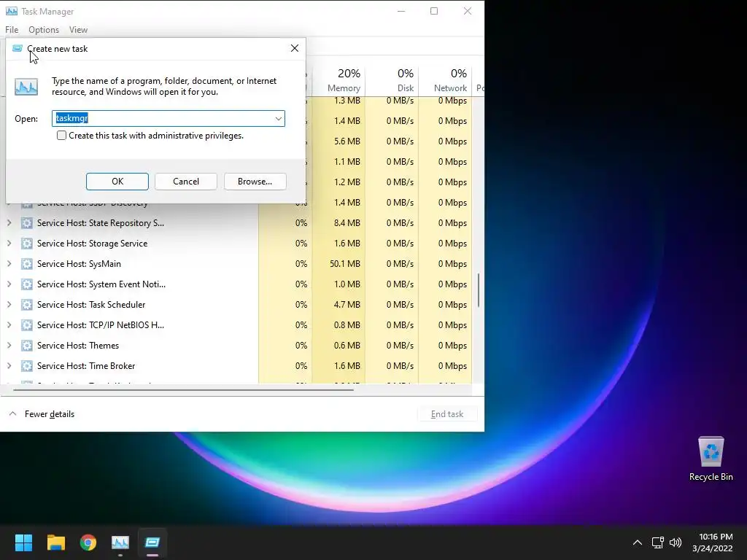Expand Service Host: Time Broker row

(x=9, y=366)
